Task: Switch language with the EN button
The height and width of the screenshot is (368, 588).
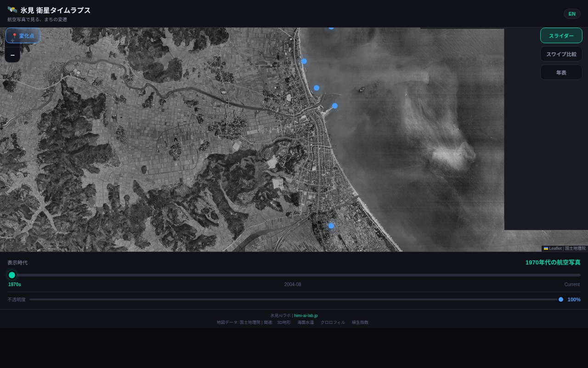Action: (x=572, y=14)
